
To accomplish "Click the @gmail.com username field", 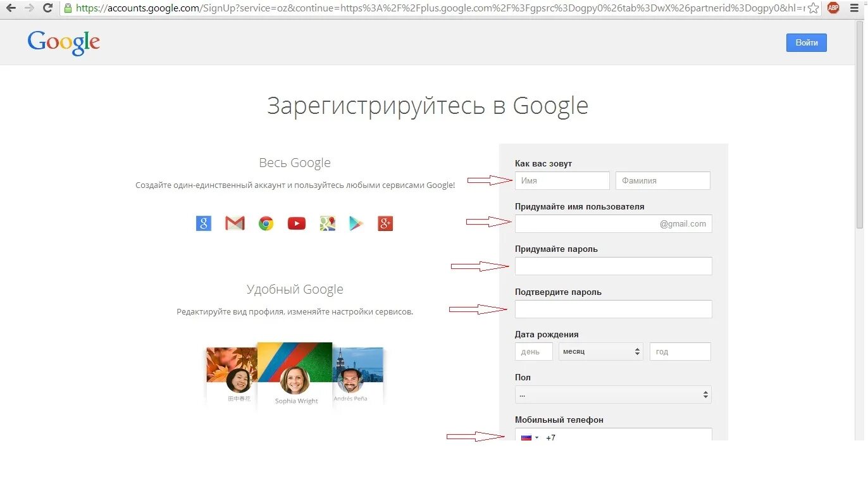I will [613, 223].
